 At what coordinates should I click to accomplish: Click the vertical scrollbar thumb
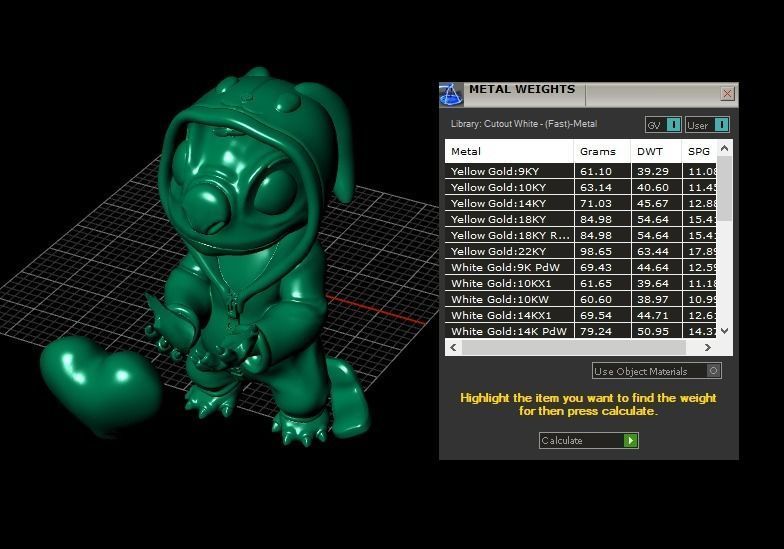coord(724,188)
